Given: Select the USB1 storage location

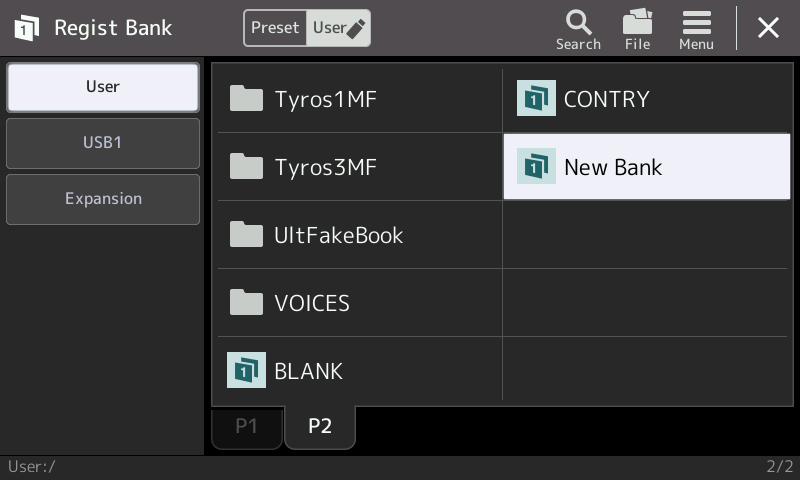Looking at the screenshot, I should pyautogui.click(x=103, y=143).
